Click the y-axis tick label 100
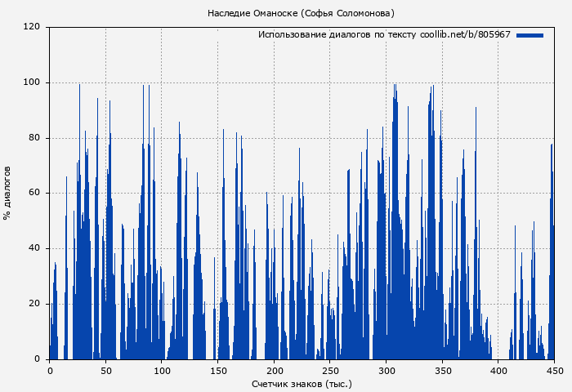Screen dimensions: 572x392 click(32, 82)
